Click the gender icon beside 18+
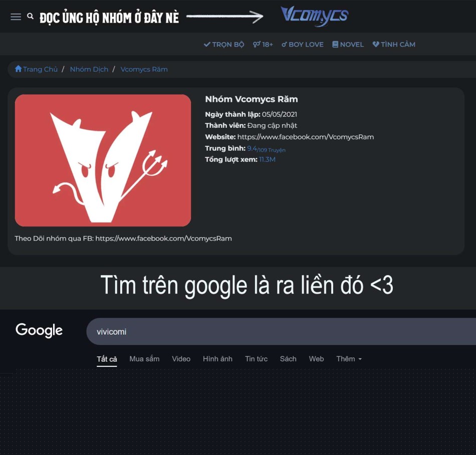The image size is (476, 455). click(x=257, y=44)
